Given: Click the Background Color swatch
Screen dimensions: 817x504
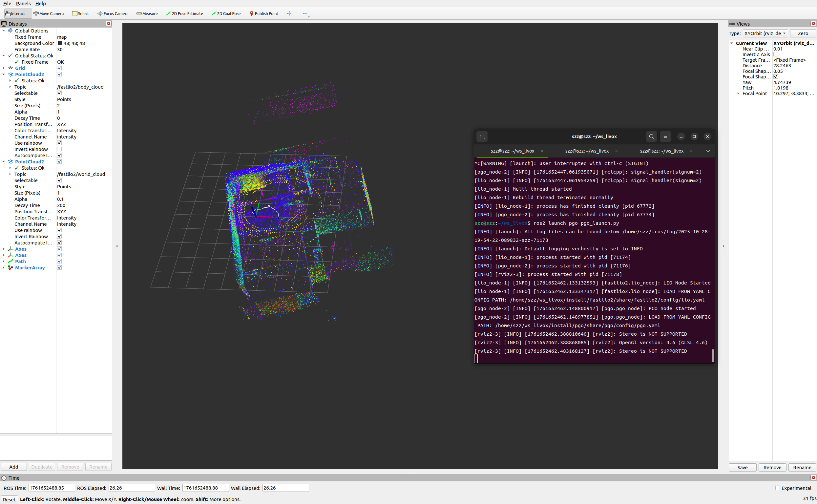Looking at the screenshot, I should [60, 43].
